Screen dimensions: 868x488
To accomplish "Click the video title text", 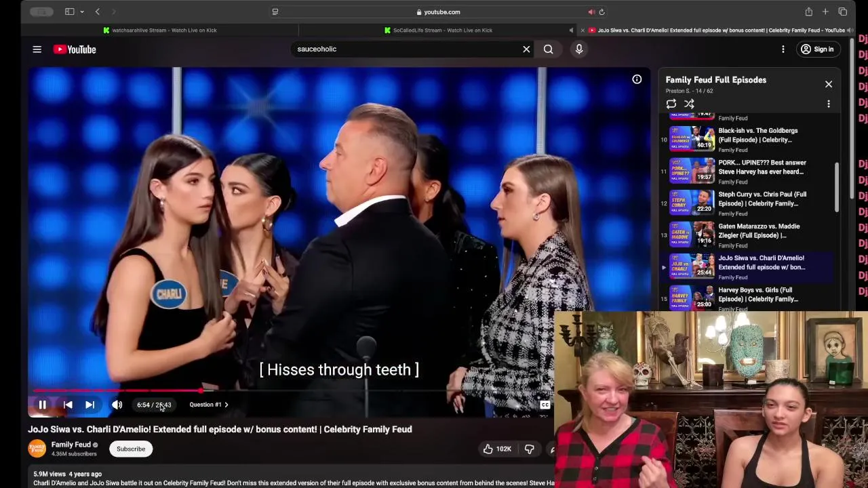I will [x=220, y=429].
